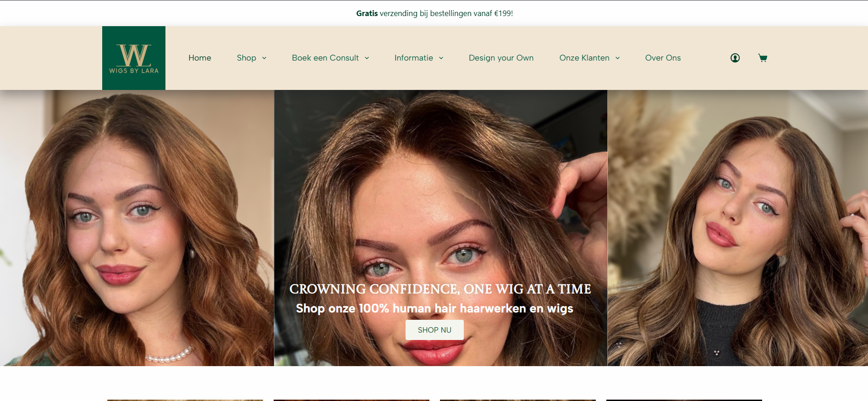The width and height of the screenshot is (868, 401).
Task: Open the user account icon
Action: tap(735, 58)
